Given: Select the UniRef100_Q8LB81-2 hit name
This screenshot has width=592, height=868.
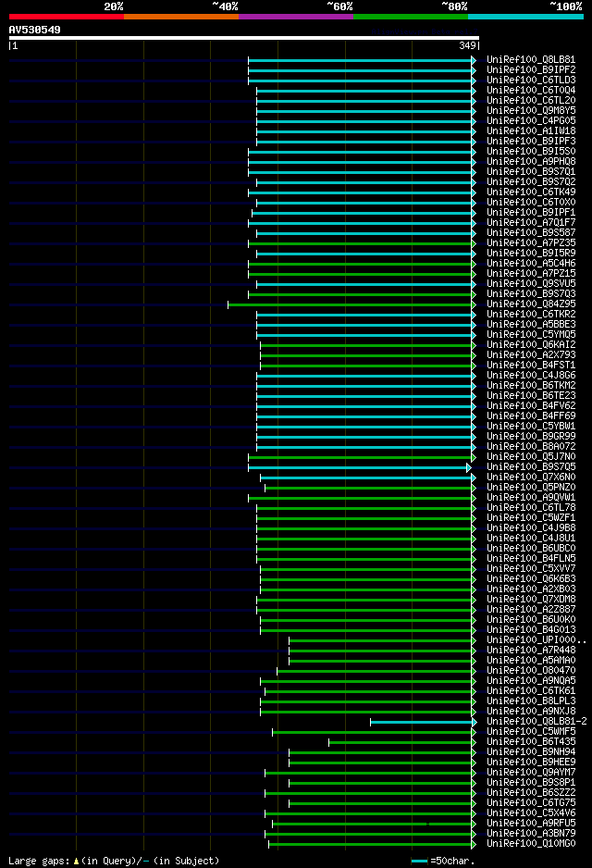Looking at the screenshot, I should [x=536, y=721].
